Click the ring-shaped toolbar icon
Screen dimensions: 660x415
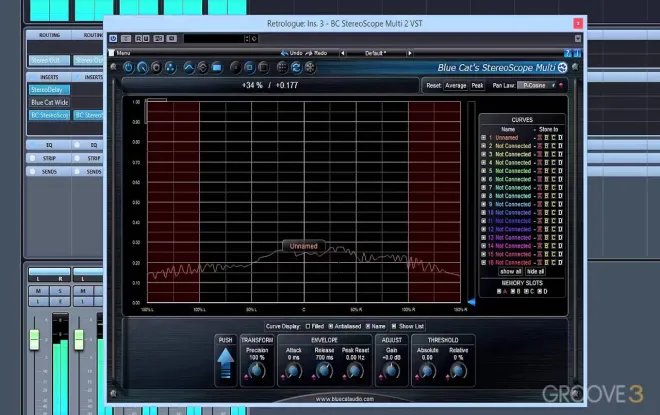tap(156, 67)
